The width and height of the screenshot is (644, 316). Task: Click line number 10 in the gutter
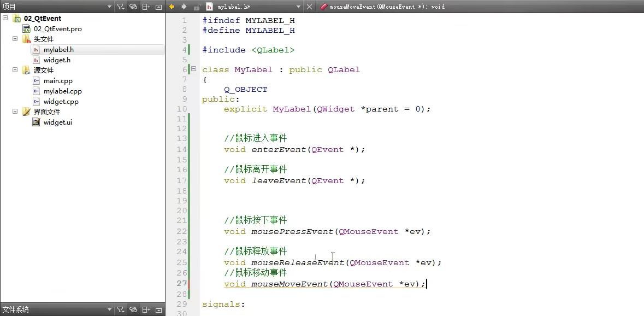[x=181, y=109]
